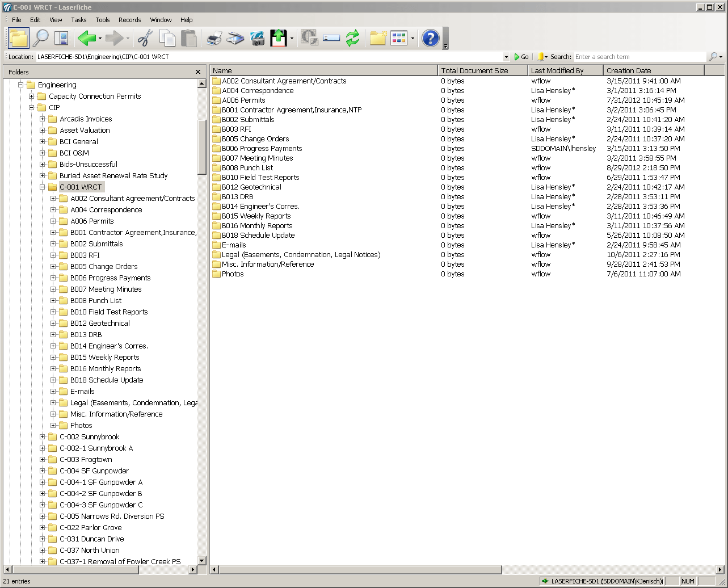Sort by Total Document Size column header

[x=483, y=70]
